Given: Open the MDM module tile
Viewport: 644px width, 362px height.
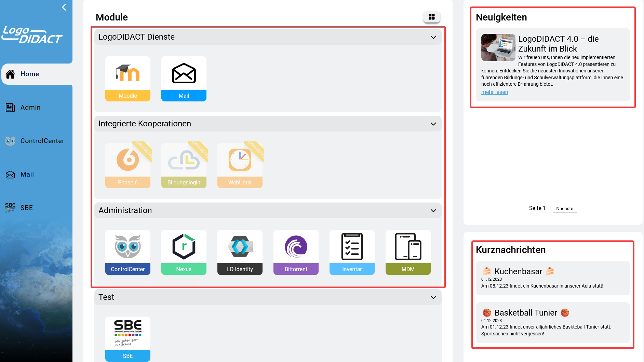Looking at the screenshot, I should [408, 252].
